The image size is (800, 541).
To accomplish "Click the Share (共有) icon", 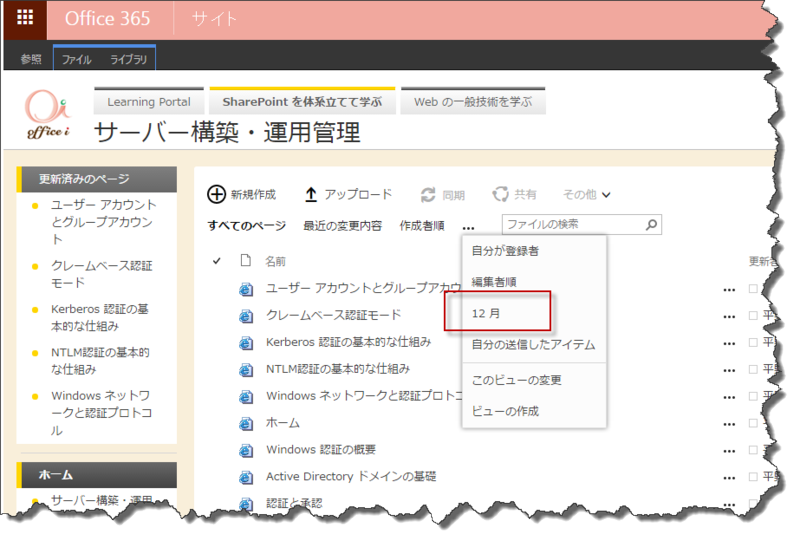I will [x=501, y=194].
